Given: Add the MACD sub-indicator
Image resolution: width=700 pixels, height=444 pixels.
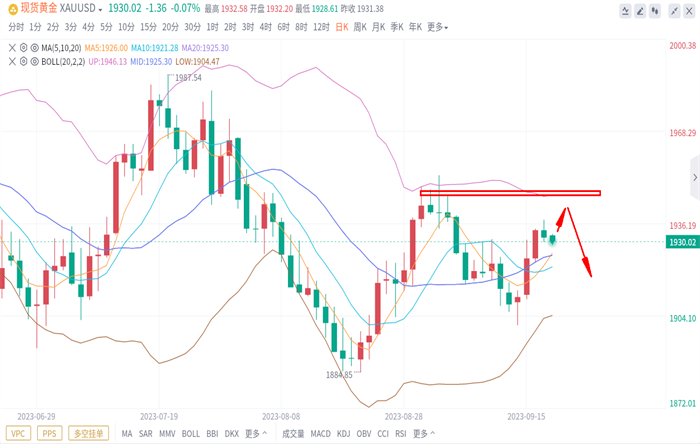Looking at the screenshot, I should [321, 433].
